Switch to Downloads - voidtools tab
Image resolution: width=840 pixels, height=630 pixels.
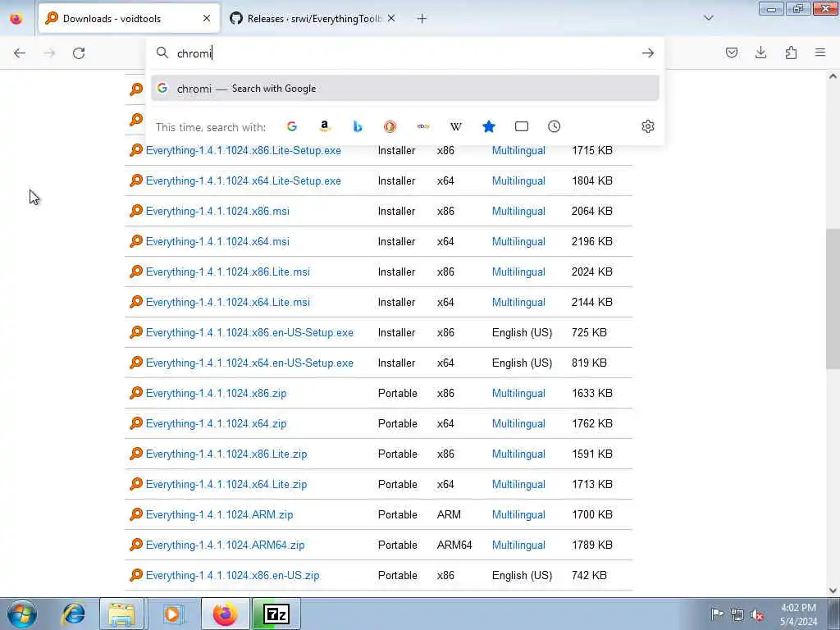point(129,19)
